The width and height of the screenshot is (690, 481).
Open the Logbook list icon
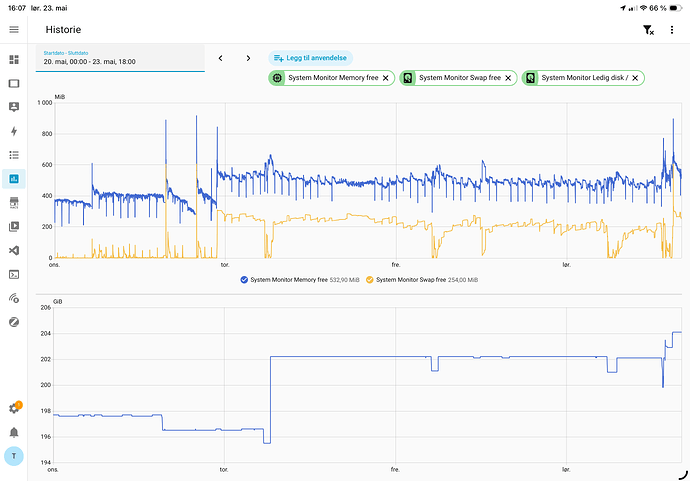point(14,155)
